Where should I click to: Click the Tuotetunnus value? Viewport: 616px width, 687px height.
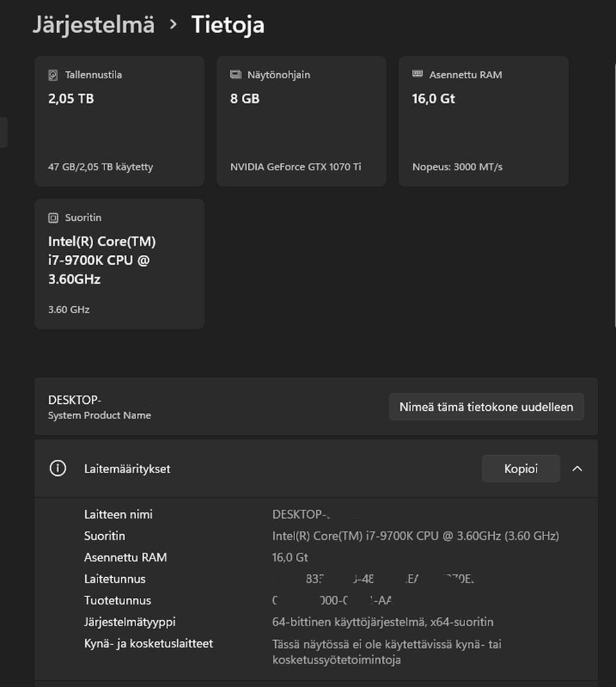(x=332, y=601)
